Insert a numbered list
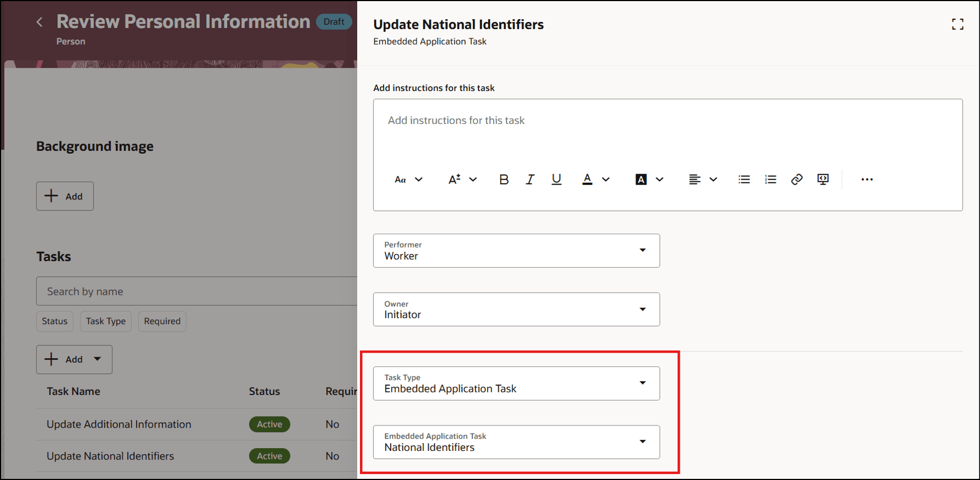The height and width of the screenshot is (480, 980). coord(771,180)
